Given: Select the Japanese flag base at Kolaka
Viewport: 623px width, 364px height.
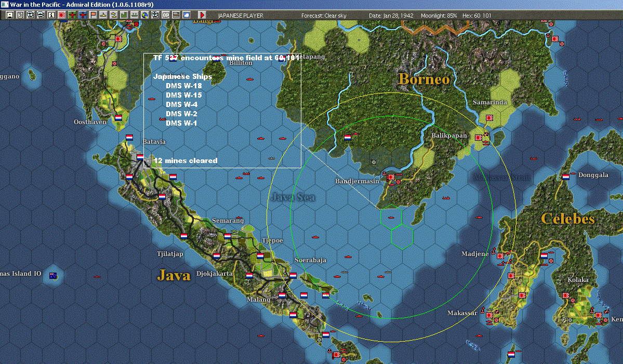Looking at the screenshot, I should click(565, 295).
